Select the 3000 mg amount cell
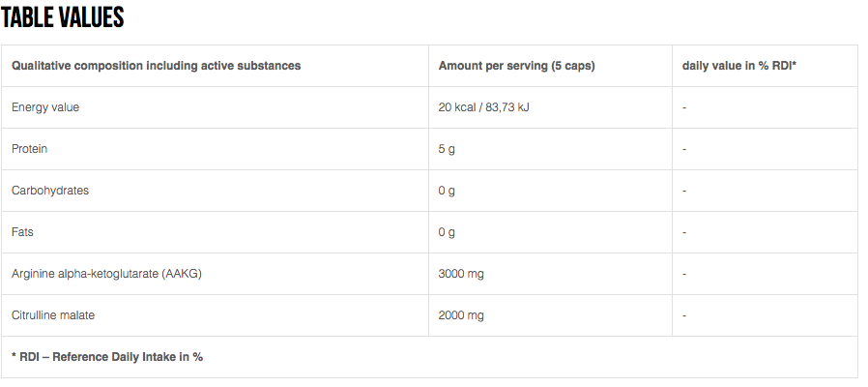The image size is (868, 387). coord(461,274)
